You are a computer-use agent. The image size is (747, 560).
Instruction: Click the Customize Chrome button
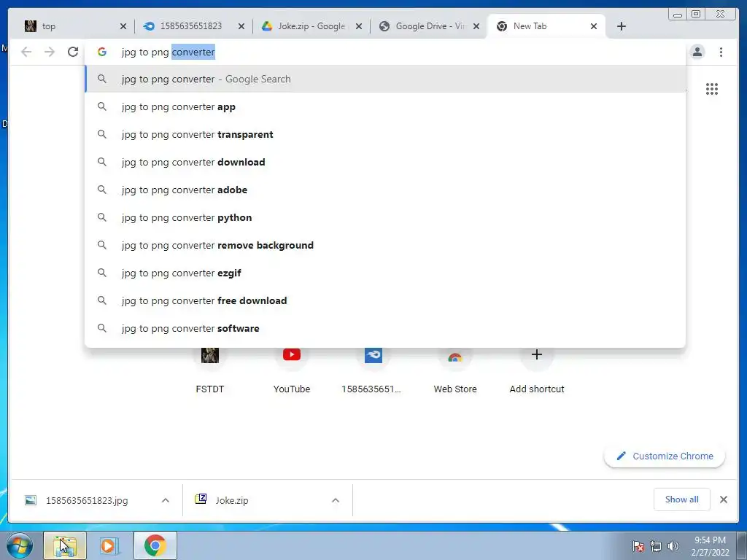[665, 456]
